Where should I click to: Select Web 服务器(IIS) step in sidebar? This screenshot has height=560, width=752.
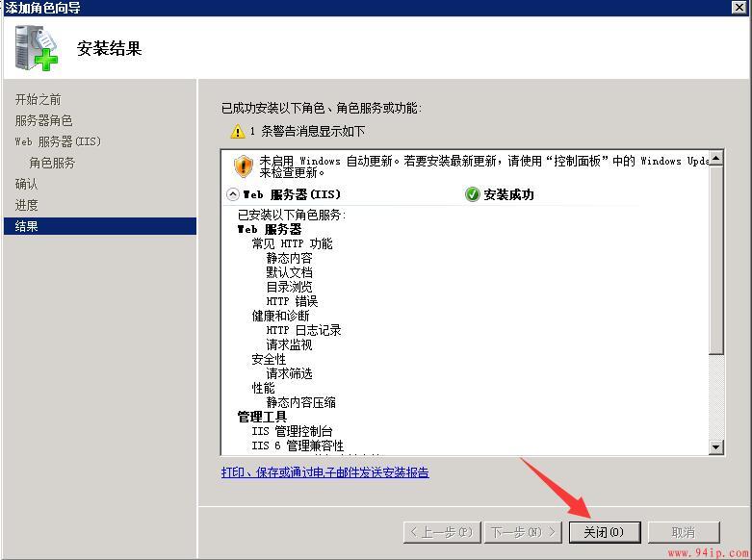click(x=58, y=141)
